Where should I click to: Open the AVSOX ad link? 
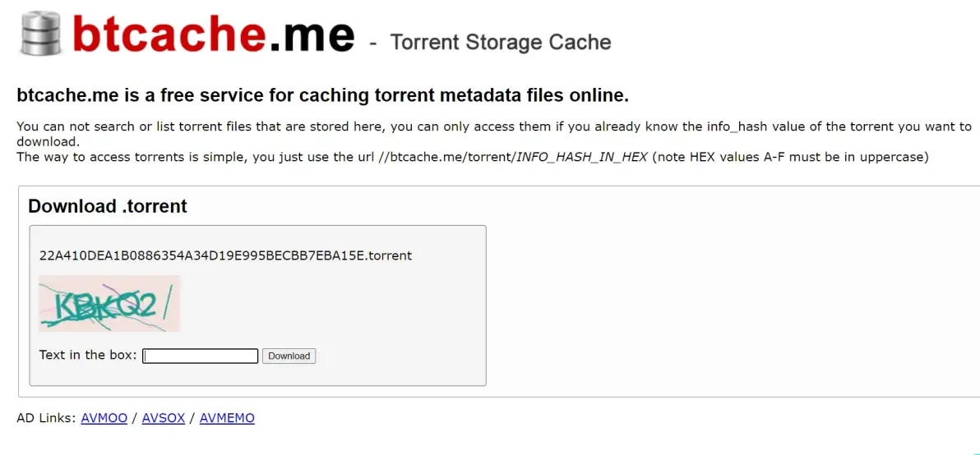click(x=163, y=418)
